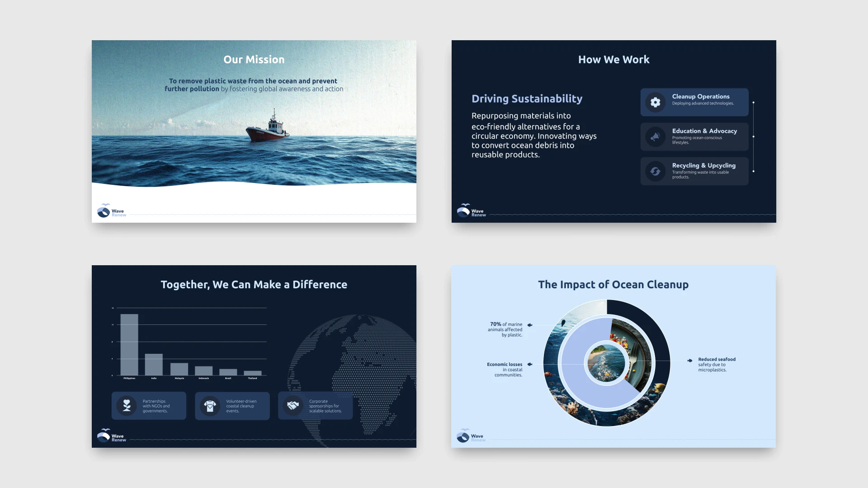Click the plant icon in the Partnerships card
The width and height of the screenshot is (868, 488).
pyautogui.click(x=127, y=406)
